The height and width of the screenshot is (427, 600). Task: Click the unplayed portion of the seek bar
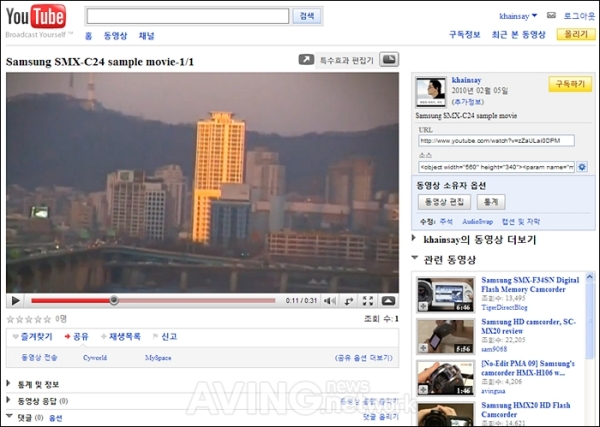(x=197, y=301)
